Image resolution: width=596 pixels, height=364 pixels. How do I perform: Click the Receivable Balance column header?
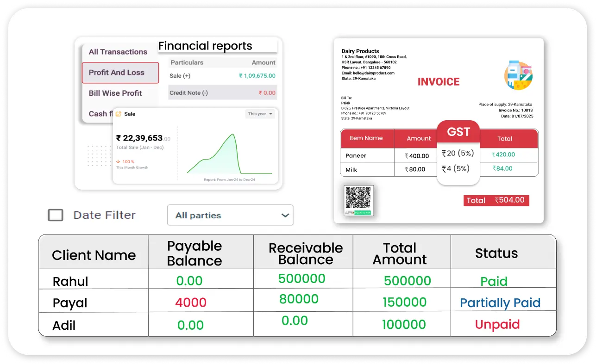click(x=306, y=253)
